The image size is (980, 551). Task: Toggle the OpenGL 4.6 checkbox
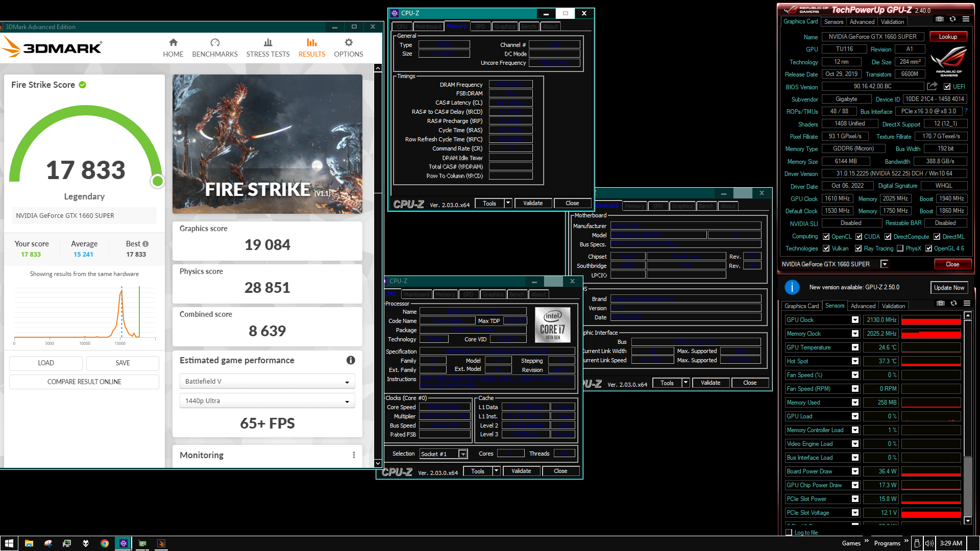929,248
